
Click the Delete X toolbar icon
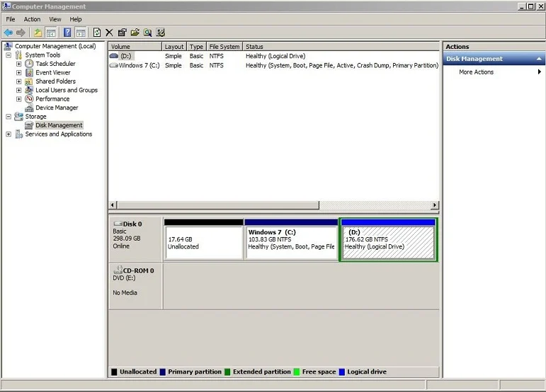109,33
